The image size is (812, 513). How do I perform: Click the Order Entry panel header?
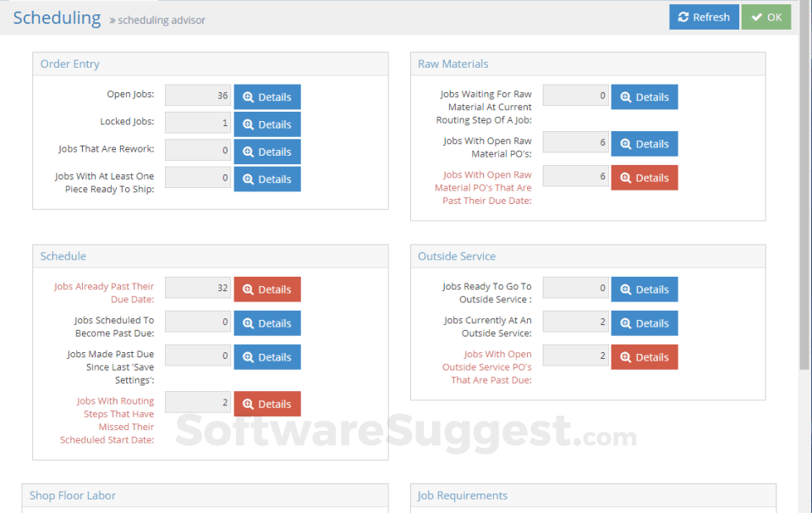tap(69, 64)
